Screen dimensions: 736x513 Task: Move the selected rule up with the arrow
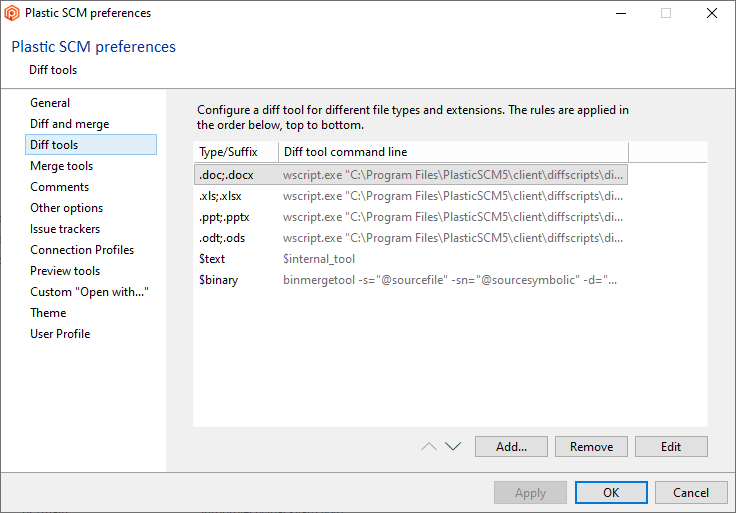tap(429, 446)
